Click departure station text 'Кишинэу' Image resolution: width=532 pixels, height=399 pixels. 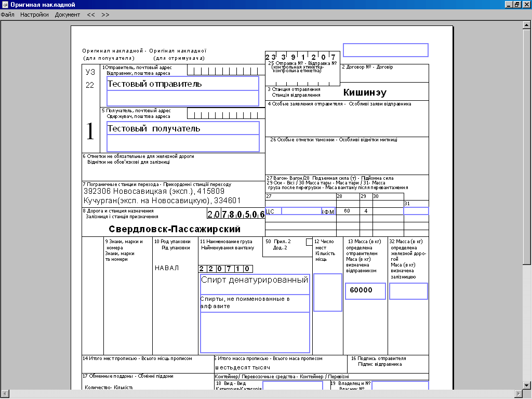365,92
